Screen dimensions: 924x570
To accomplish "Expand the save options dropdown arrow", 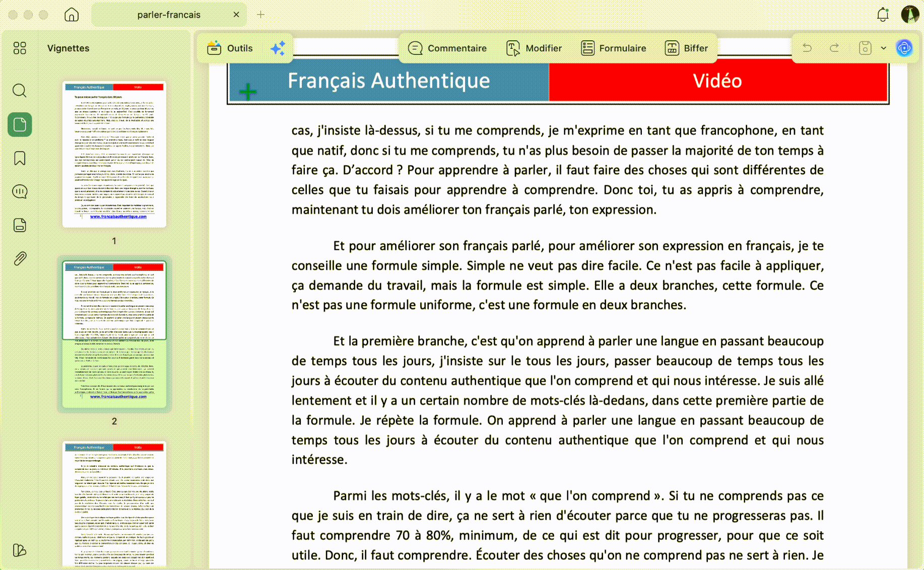I will (x=883, y=48).
